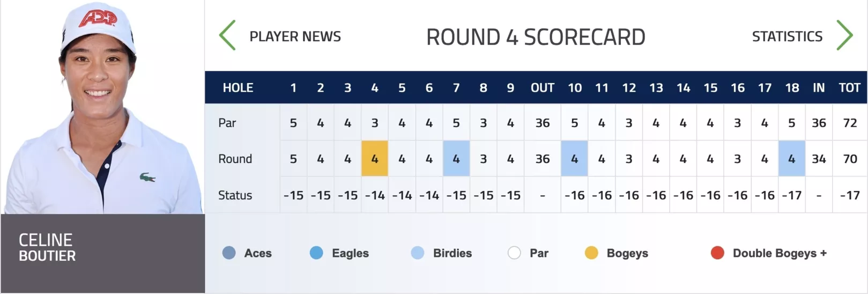Screen dimensions: 868x294
Task: Click the green left arrow beside Player News
Action: coord(228,35)
